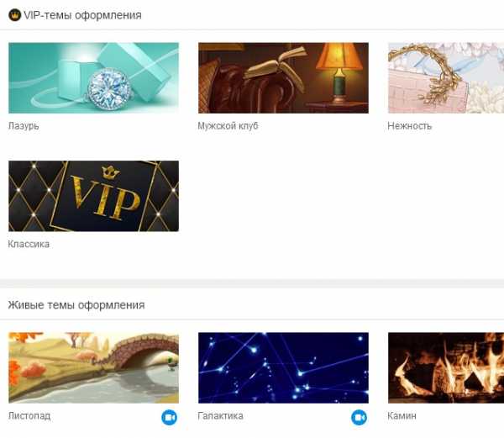Image resolution: width=504 pixels, height=438 pixels.
Task: Click the Камин theme name text
Action: point(402,416)
